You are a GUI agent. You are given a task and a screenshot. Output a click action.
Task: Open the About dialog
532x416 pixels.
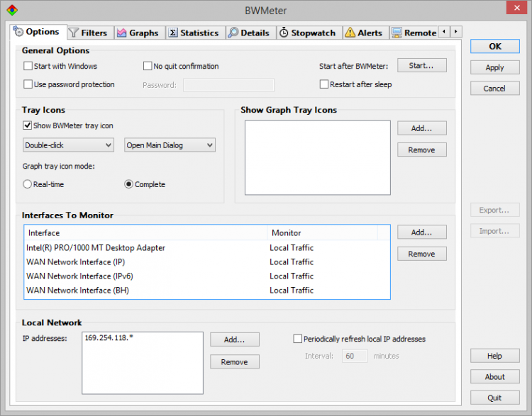[x=494, y=377]
